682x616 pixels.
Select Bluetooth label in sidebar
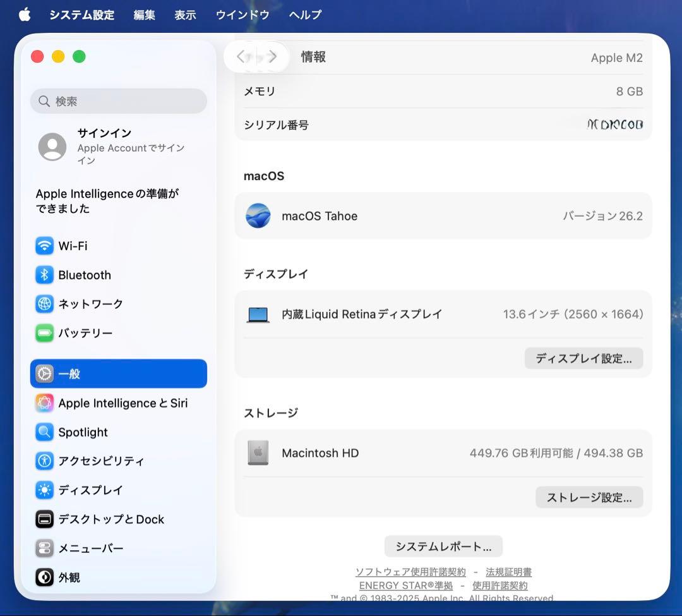tap(85, 275)
